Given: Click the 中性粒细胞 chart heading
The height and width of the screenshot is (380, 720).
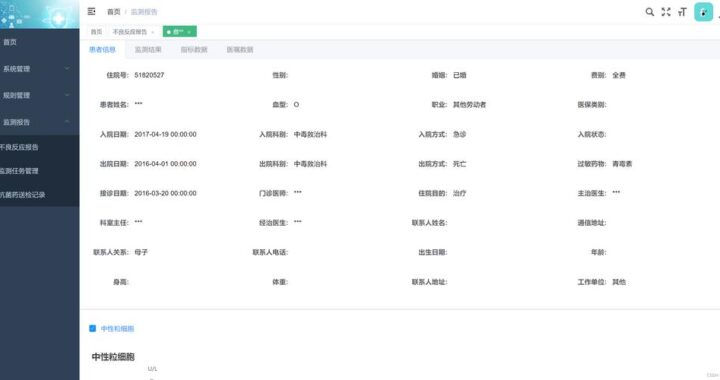Looking at the screenshot, I should tap(113, 357).
